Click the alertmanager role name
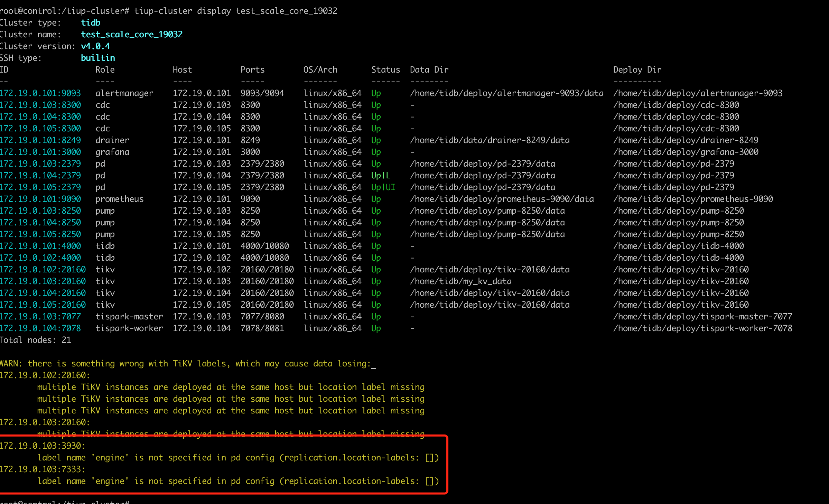The height and width of the screenshot is (504, 829). tap(124, 93)
